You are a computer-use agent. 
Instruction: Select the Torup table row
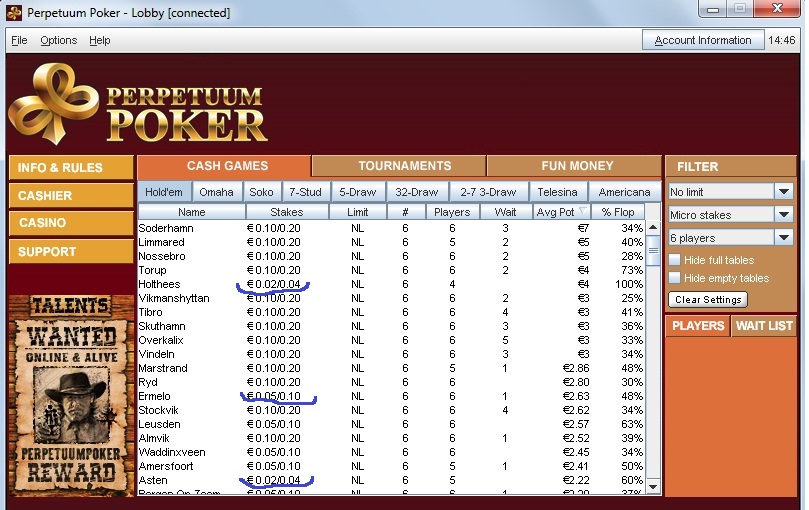coord(391,270)
